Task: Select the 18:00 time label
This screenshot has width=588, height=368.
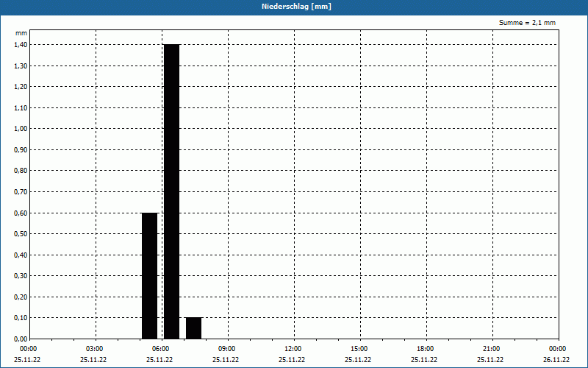Action: point(426,349)
